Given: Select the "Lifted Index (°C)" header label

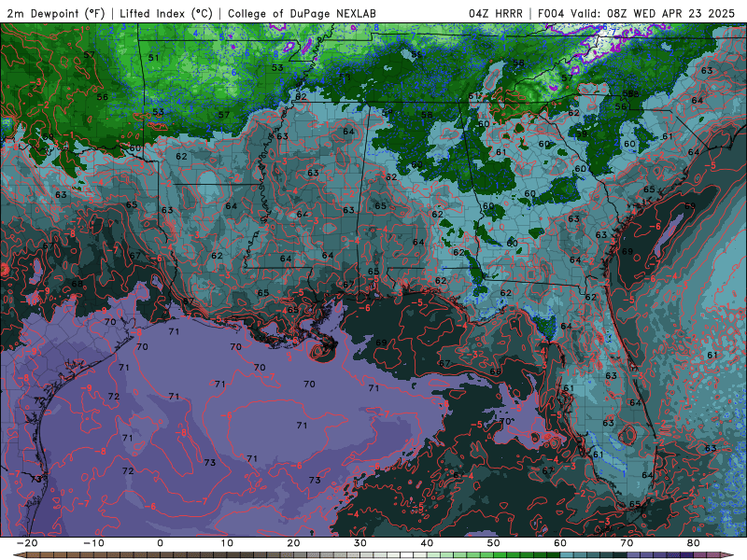Looking at the screenshot, I should point(166,13).
